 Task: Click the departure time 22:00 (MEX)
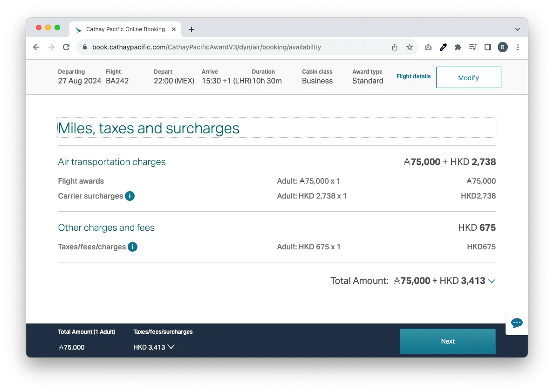[174, 81]
